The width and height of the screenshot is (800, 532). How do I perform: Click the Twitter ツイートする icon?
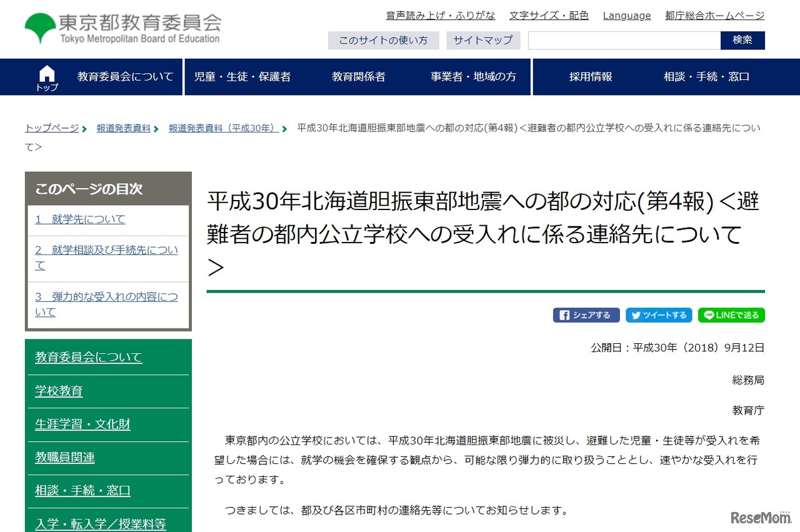(x=659, y=315)
